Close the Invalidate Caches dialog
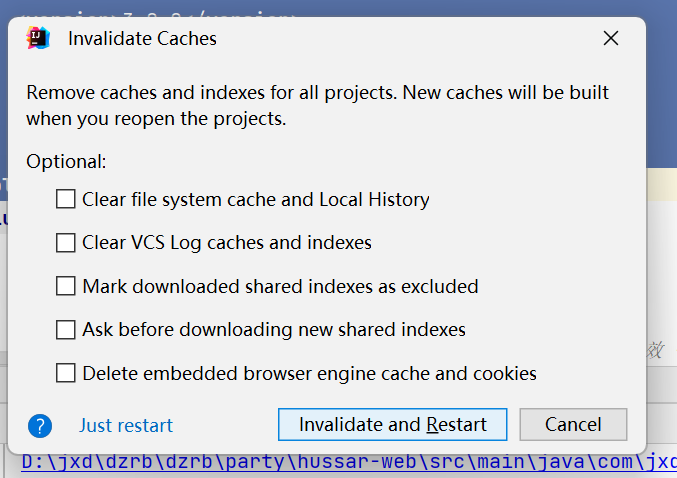The width and height of the screenshot is (677, 478). [612, 39]
